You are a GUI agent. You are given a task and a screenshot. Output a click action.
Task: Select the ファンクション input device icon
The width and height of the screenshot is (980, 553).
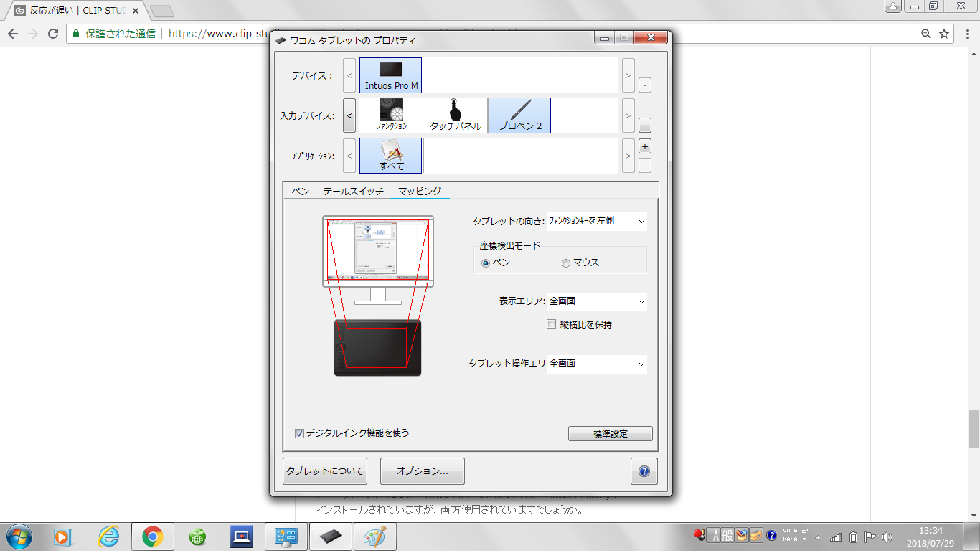(392, 115)
